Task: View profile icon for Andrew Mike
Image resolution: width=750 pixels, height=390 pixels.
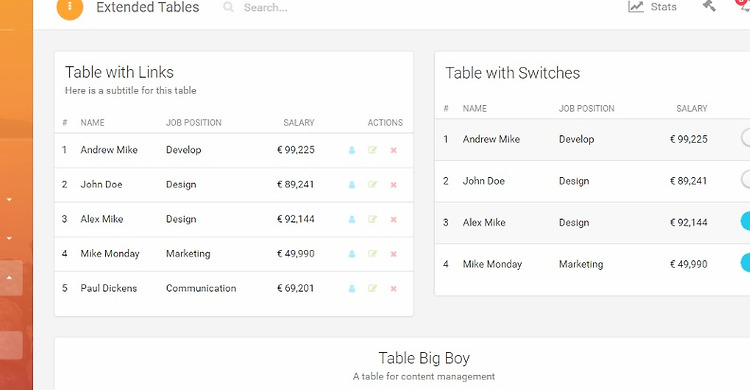Action: (352, 150)
